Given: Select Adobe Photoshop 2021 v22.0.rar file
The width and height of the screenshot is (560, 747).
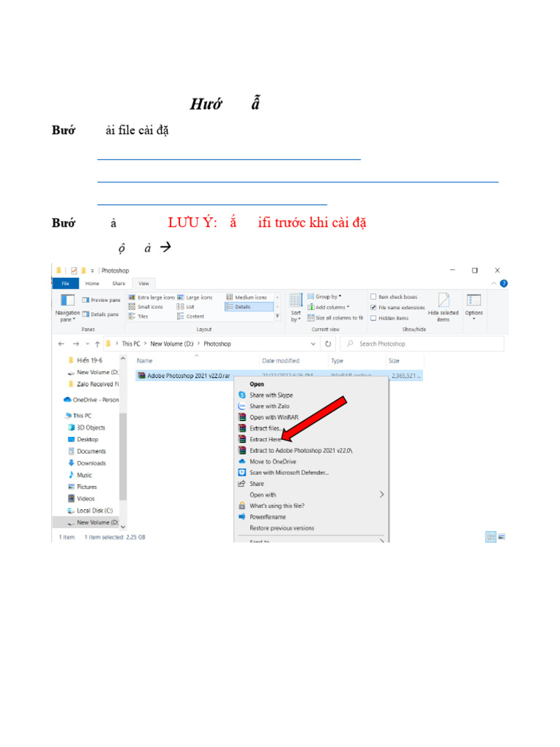Looking at the screenshot, I should click(189, 376).
